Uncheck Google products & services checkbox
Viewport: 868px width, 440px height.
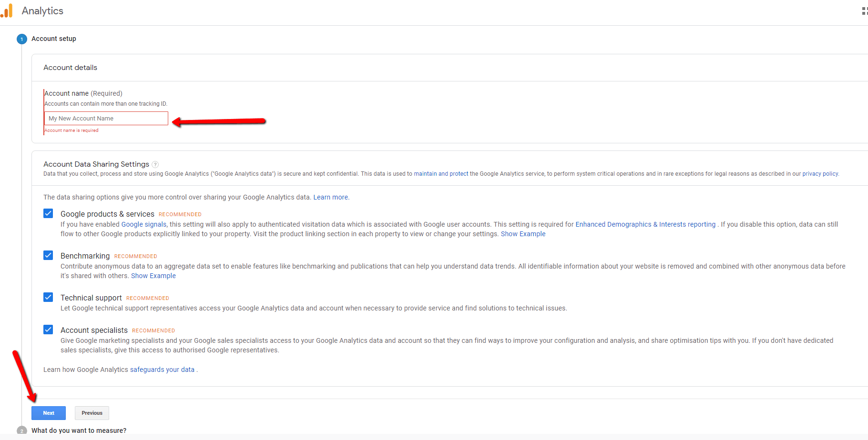(48, 213)
